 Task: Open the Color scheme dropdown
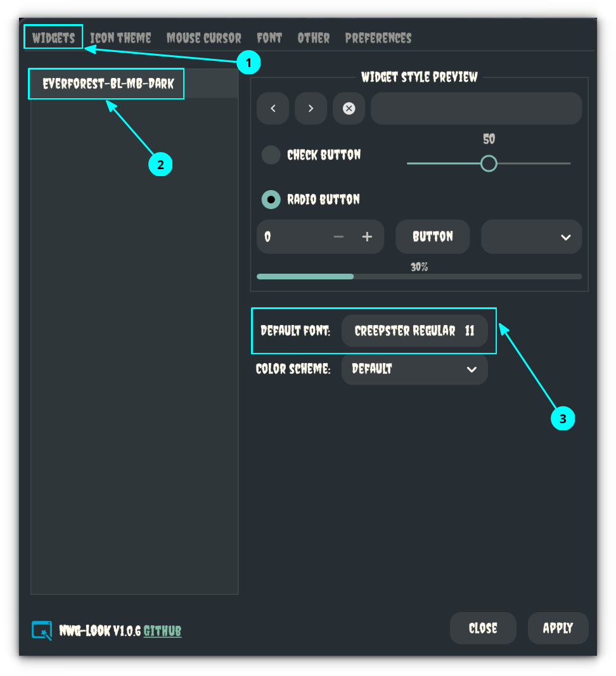click(414, 369)
